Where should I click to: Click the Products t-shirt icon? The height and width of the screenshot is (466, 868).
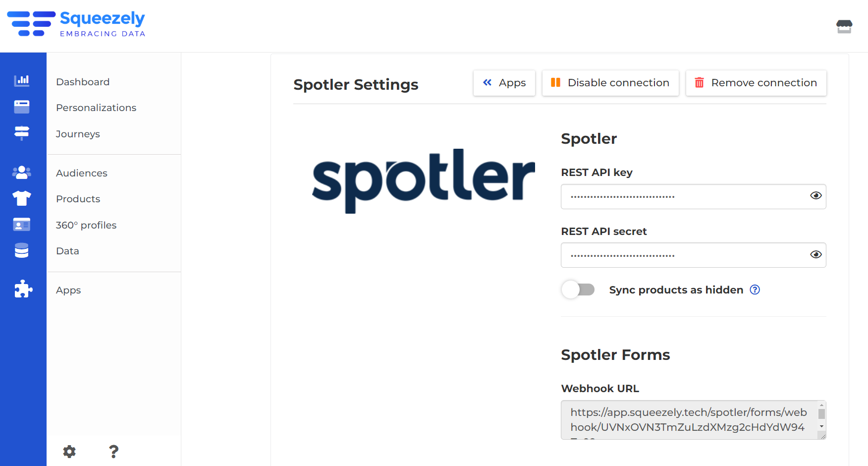pos(22,198)
